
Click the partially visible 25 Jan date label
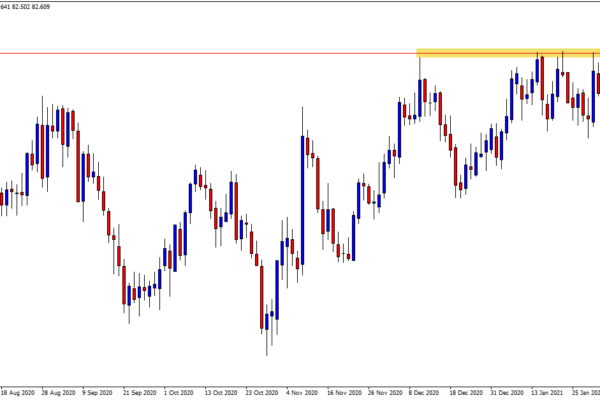click(x=586, y=393)
